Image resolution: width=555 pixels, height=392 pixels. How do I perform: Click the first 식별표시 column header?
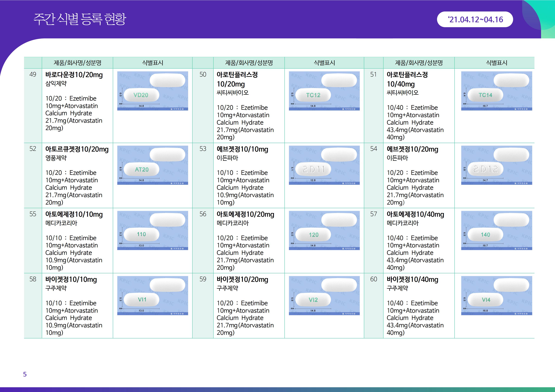pos(153,63)
